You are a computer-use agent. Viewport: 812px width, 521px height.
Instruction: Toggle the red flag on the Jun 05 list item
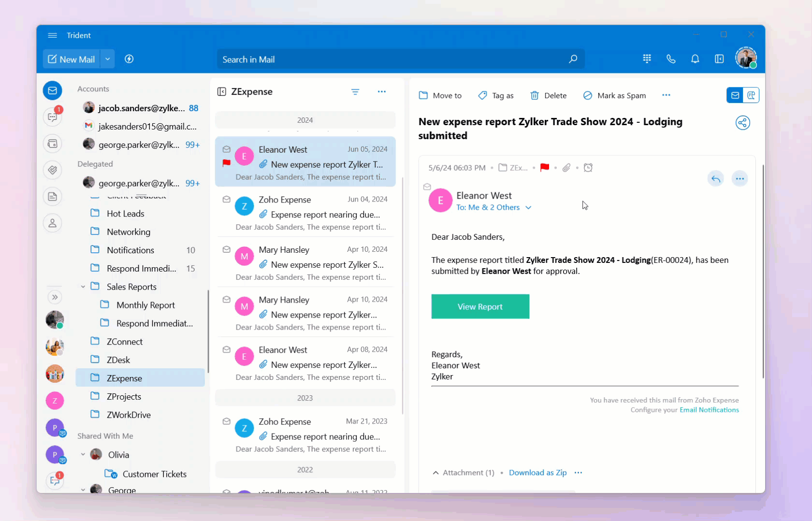point(226,163)
